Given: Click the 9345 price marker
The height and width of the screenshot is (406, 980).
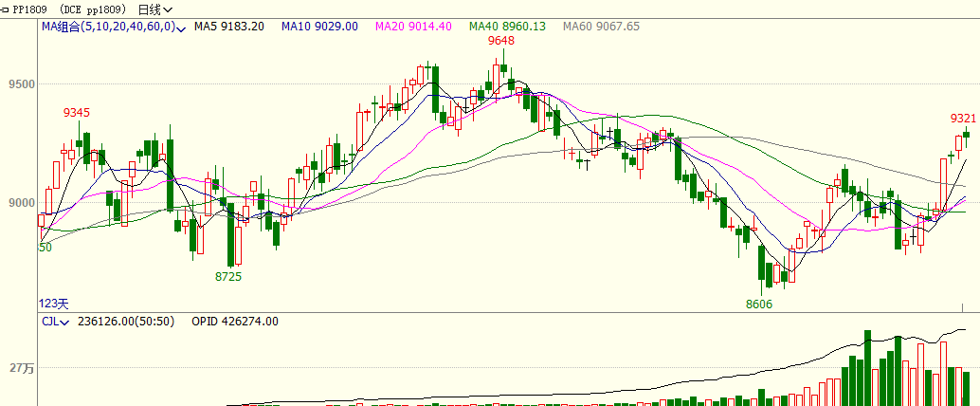Looking at the screenshot, I should click(x=76, y=113).
